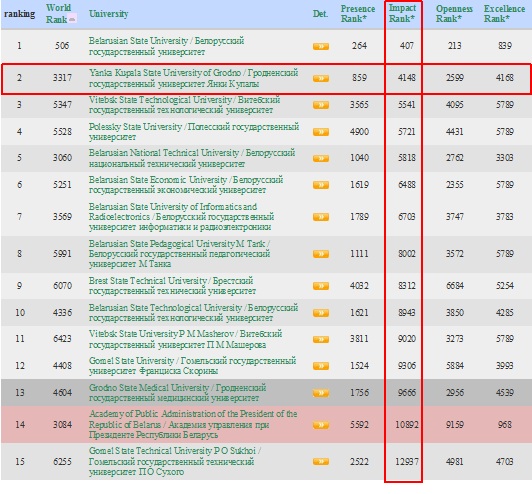The image size is (532, 494).
Task: Open details icon for Brest State Technical University
Action: point(321,286)
